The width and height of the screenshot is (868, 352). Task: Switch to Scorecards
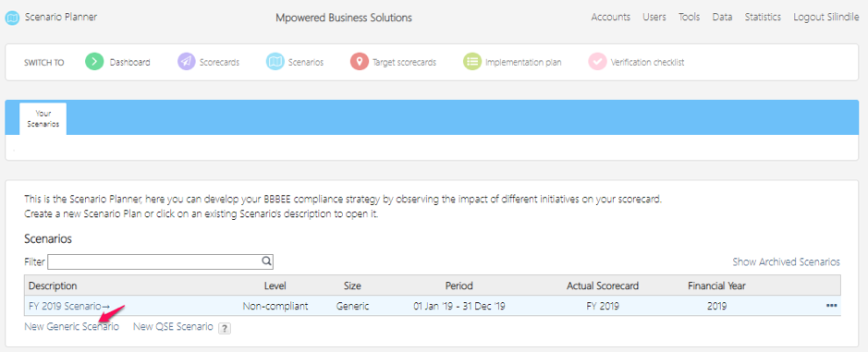point(219,63)
